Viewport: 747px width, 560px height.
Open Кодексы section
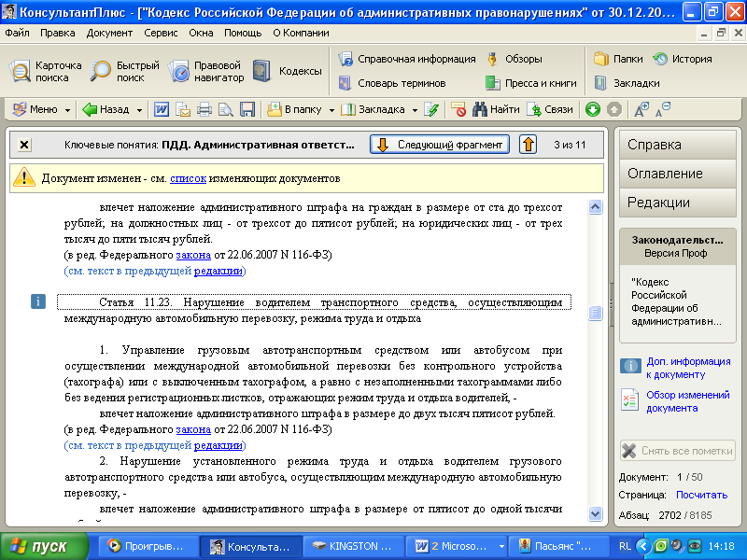[x=288, y=71]
